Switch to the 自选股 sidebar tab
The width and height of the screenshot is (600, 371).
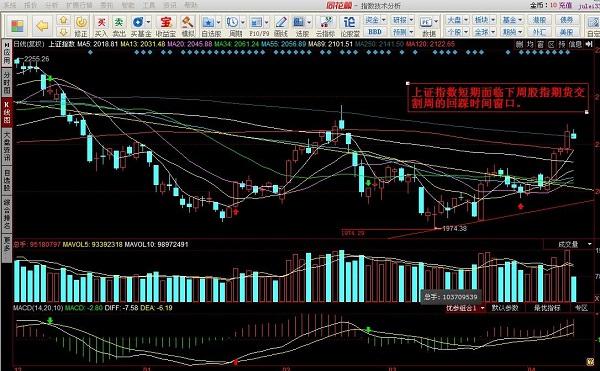pyautogui.click(x=7, y=181)
